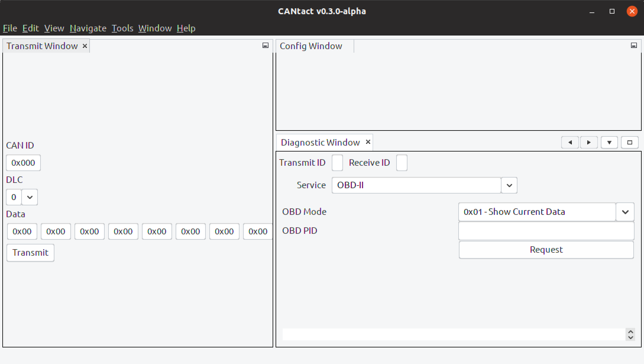644x364 pixels.
Task: Minimize the Transmit Window panel group
Action: point(265,45)
